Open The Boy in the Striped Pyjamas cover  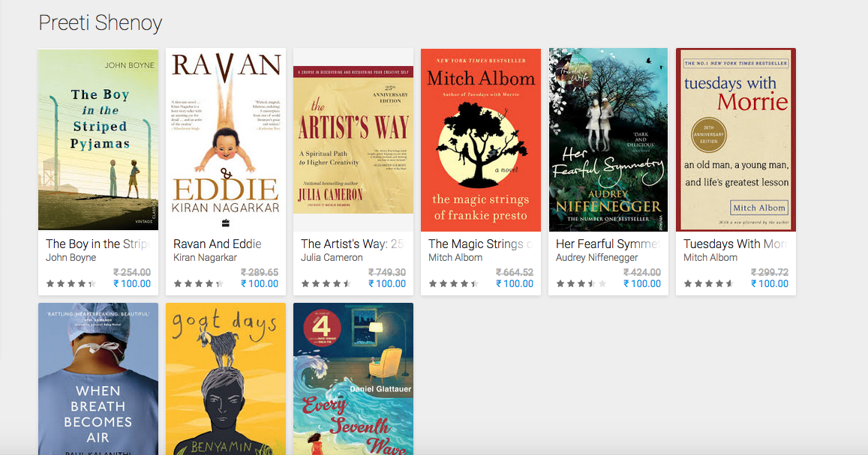(98, 139)
